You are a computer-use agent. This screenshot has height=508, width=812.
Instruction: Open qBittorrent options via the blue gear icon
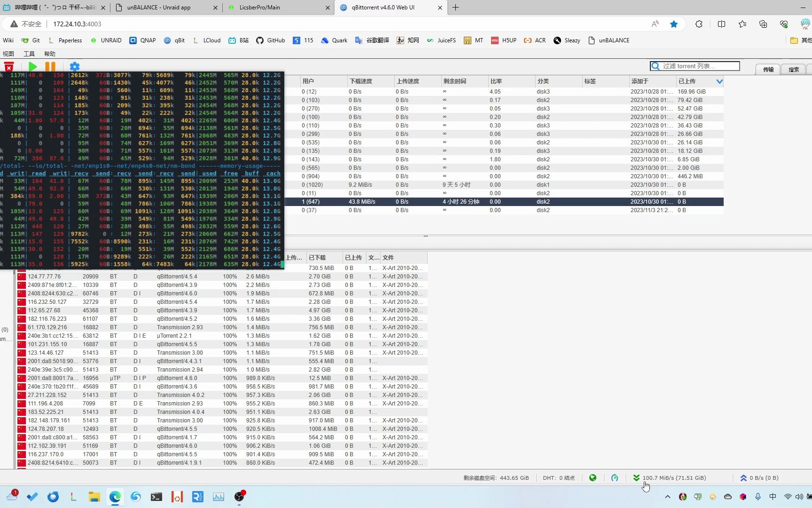tap(75, 67)
